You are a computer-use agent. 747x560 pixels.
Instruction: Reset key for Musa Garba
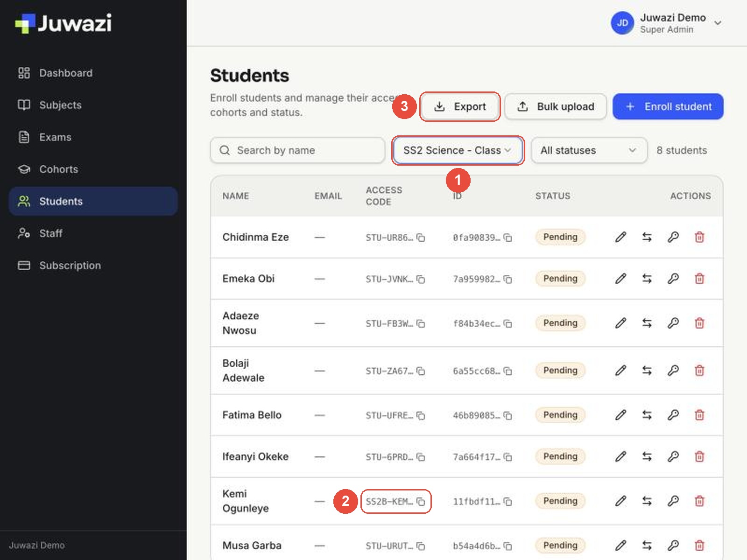click(x=673, y=545)
